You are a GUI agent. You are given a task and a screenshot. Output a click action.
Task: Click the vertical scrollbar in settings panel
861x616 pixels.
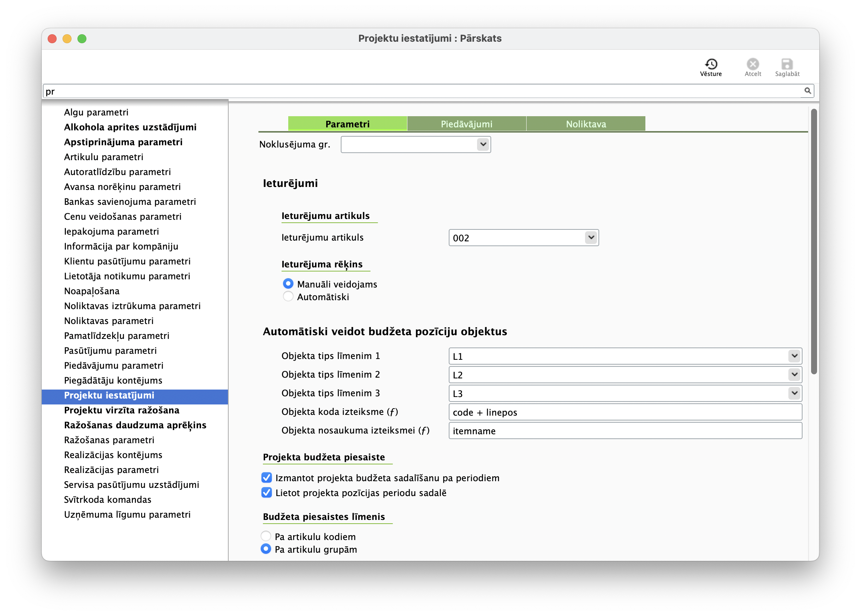(814, 241)
